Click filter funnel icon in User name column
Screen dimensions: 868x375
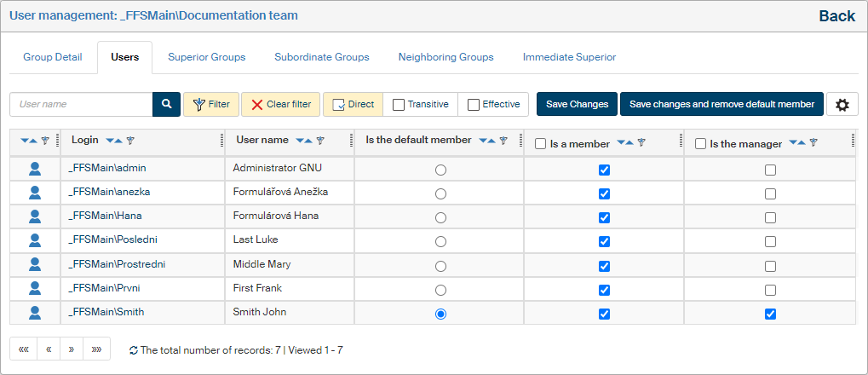pos(320,141)
